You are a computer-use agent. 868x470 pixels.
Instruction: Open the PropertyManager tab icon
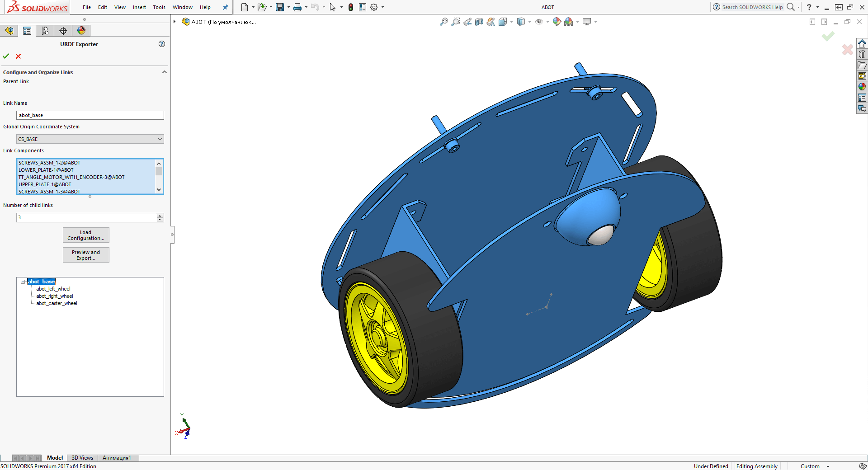[x=27, y=31]
